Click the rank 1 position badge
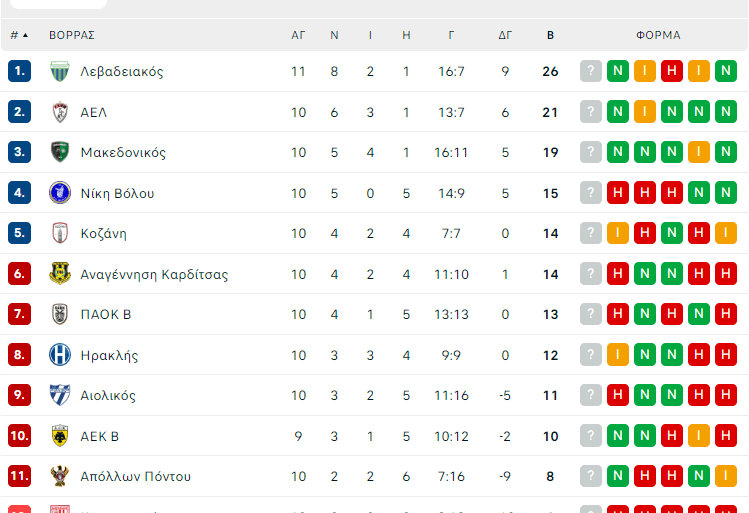 (x=19, y=72)
